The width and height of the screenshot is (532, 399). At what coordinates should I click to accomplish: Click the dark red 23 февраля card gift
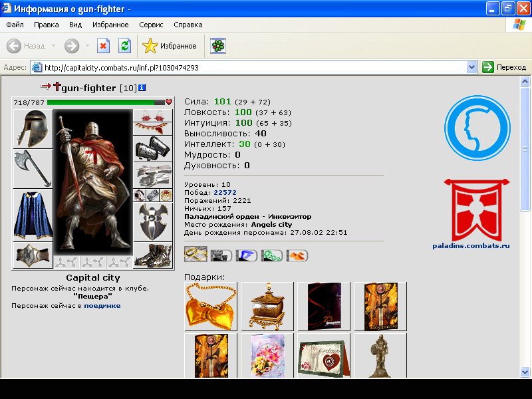coord(324,307)
